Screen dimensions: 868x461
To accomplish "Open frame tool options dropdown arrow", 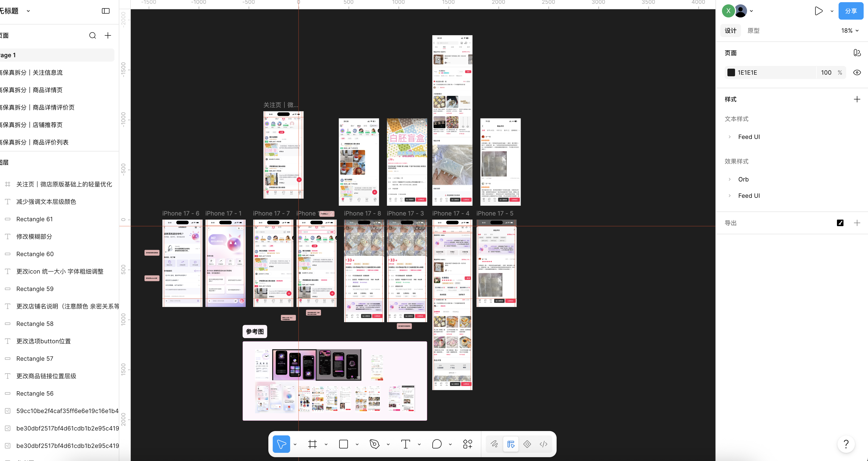I will click(326, 444).
